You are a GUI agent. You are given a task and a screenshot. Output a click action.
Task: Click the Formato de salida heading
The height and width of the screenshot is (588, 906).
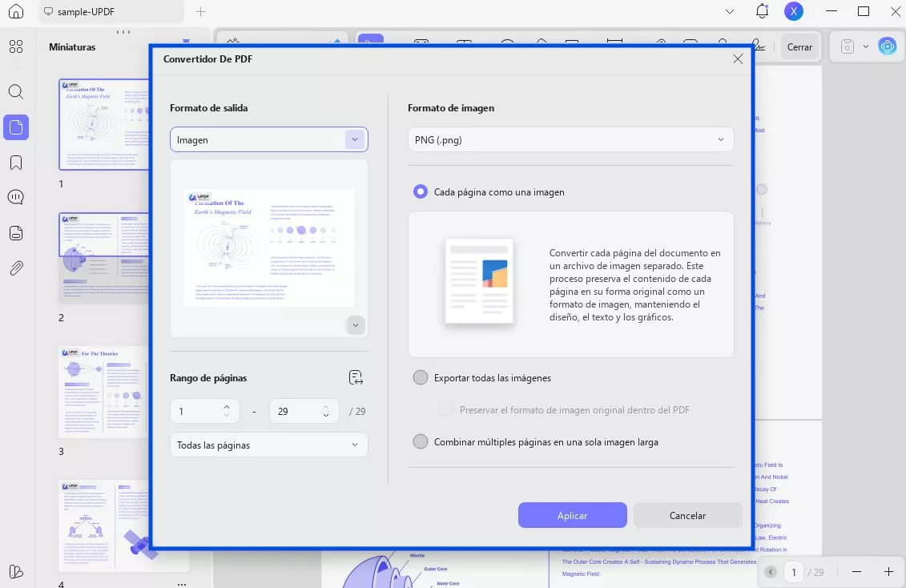[x=208, y=108]
